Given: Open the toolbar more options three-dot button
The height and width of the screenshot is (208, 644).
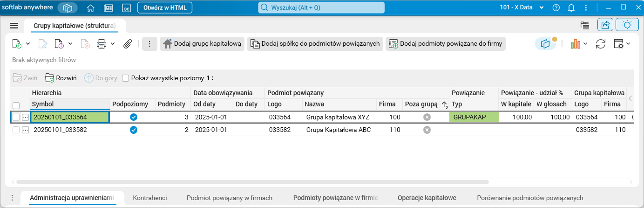Looking at the screenshot, I should click(x=149, y=44).
